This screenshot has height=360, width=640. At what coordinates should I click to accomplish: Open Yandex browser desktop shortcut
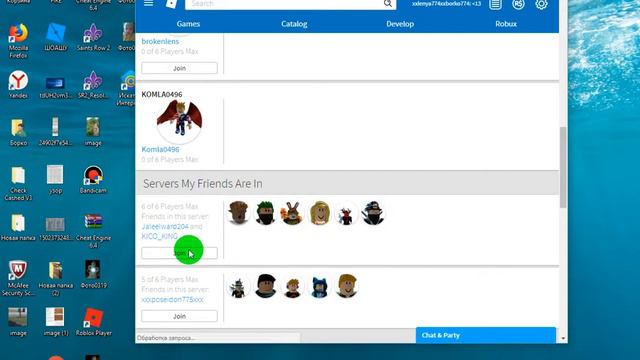(18, 84)
